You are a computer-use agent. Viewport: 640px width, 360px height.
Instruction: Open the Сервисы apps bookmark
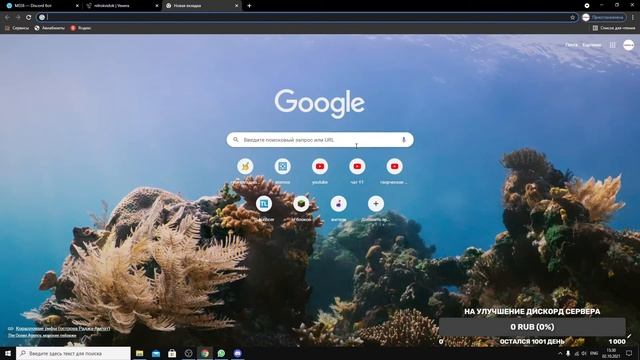17,28
